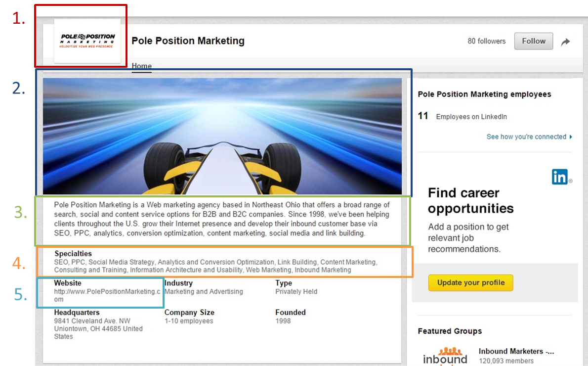Viewport: 588px width, 366px height.
Task: Open the Inbound Marketers featured group link
Action: click(516, 351)
